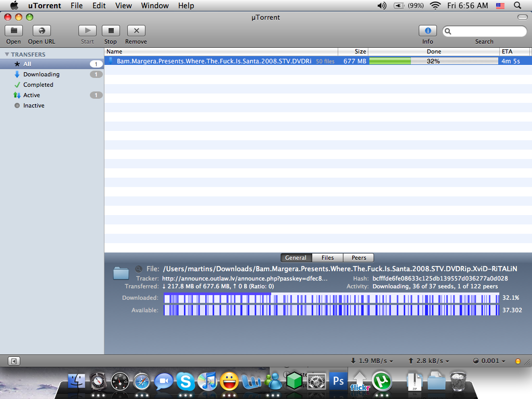Click the Open URL globe icon
Viewport: 532px width, 399px height.
pos(42,31)
